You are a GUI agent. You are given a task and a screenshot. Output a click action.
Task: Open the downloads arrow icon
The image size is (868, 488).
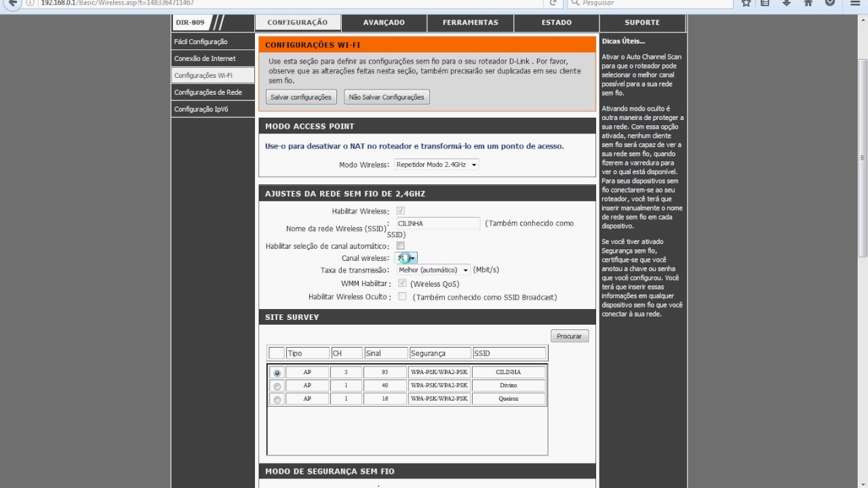coord(787,3)
